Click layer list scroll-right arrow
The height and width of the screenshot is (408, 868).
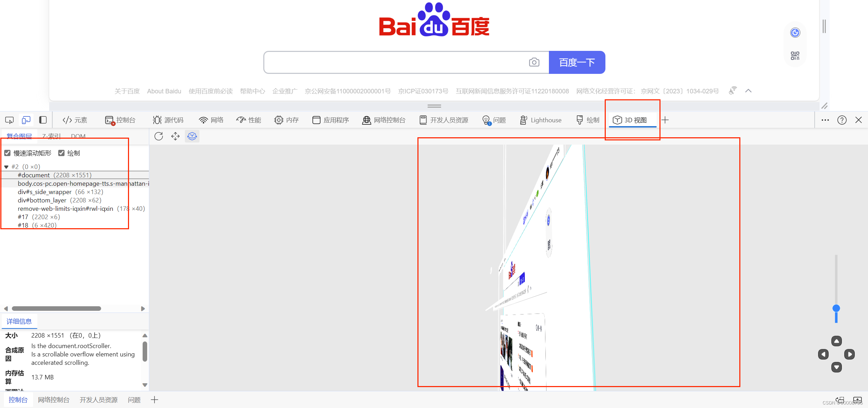coord(143,309)
